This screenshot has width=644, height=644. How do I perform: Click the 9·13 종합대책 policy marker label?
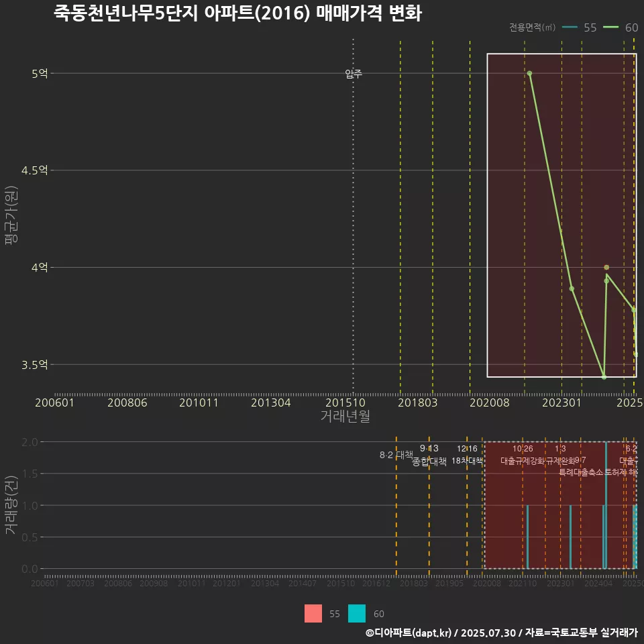coord(429,455)
